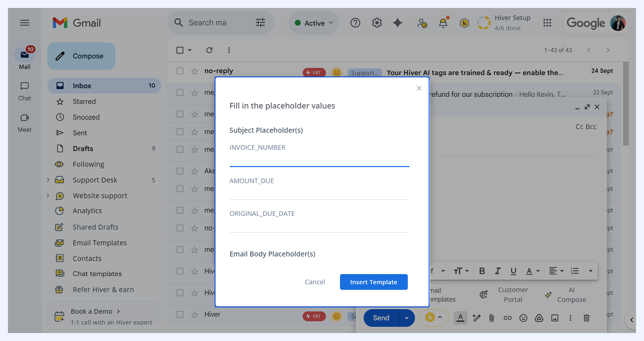Open the font size dropdown
Screen dimensions: 644x341
[x=461, y=271]
